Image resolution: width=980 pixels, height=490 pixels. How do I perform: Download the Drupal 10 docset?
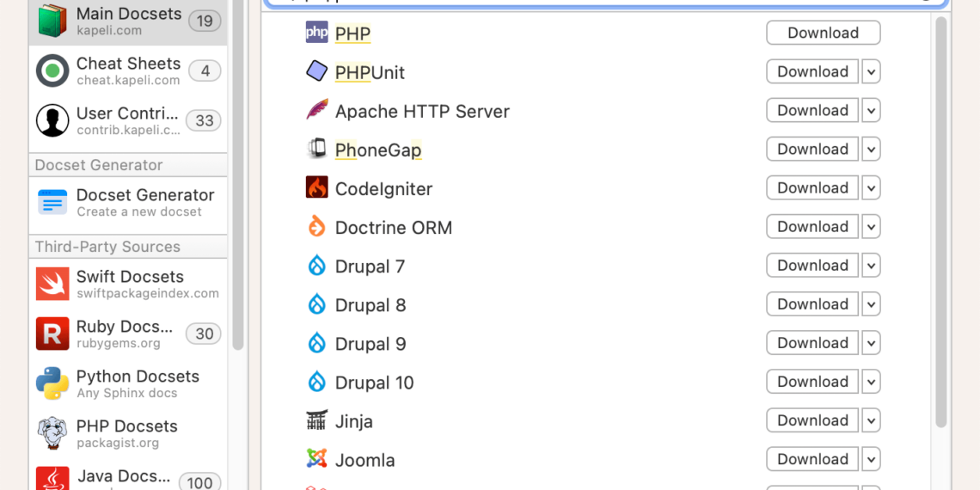pos(812,381)
